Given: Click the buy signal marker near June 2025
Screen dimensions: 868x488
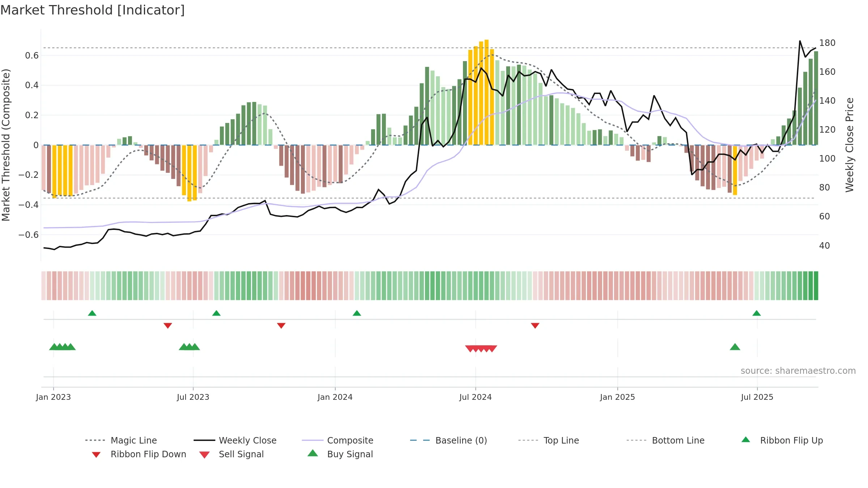Looking at the screenshot, I should [735, 347].
